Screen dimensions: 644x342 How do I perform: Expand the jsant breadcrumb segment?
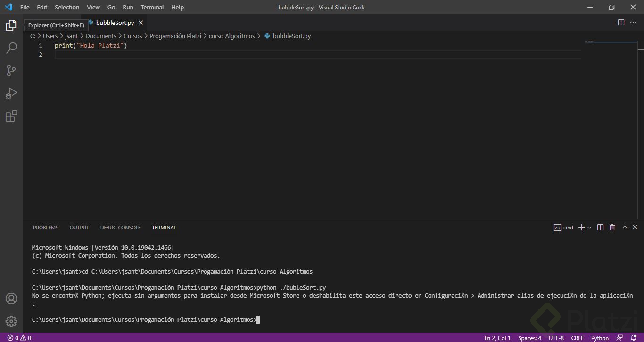72,36
